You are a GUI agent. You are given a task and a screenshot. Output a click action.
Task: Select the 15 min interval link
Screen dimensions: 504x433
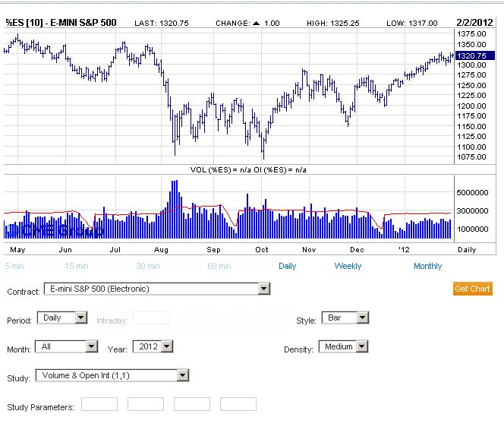[77, 266]
